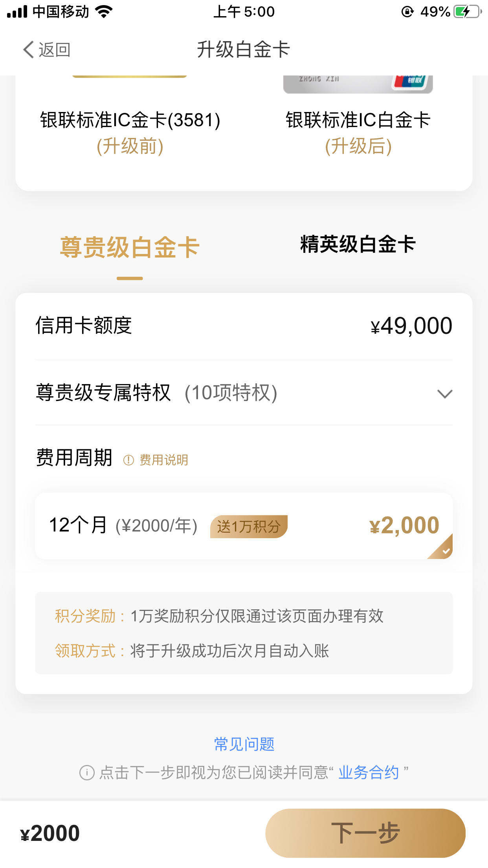Tap the 送1万积分 gold badge
The width and height of the screenshot is (488, 868).
tap(249, 526)
